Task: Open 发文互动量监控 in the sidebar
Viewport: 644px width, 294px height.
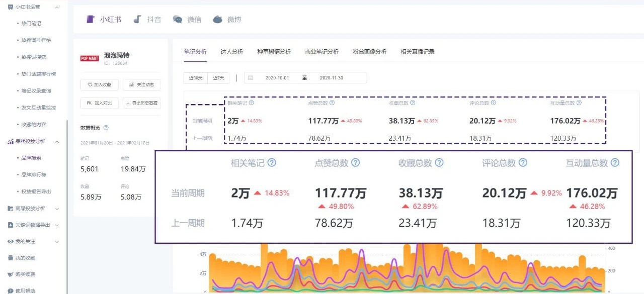Action: 39,108
